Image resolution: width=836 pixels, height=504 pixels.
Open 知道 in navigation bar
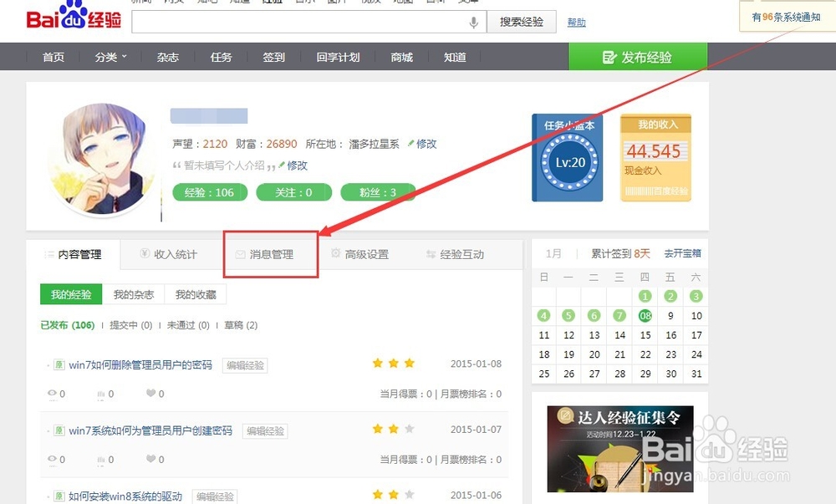(455, 57)
